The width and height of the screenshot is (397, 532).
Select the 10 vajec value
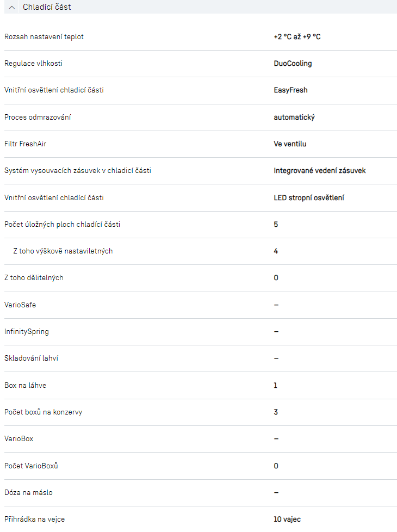click(x=288, y=519)
